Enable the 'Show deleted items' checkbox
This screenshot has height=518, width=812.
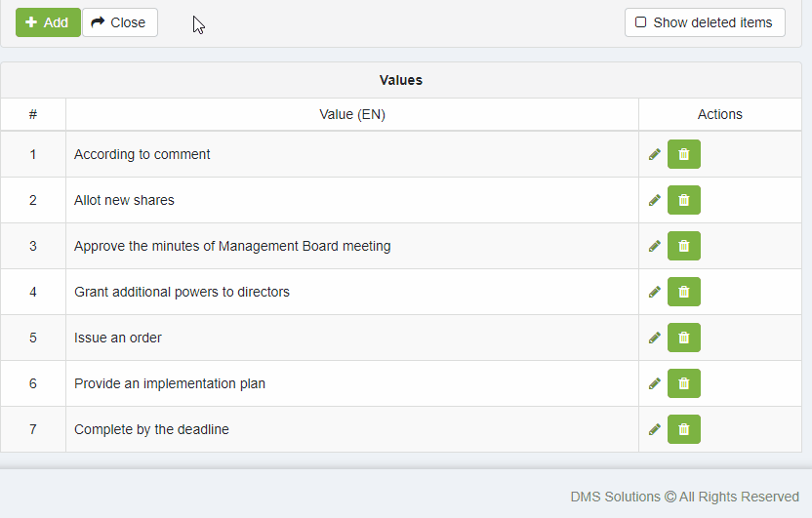(641, 22)
